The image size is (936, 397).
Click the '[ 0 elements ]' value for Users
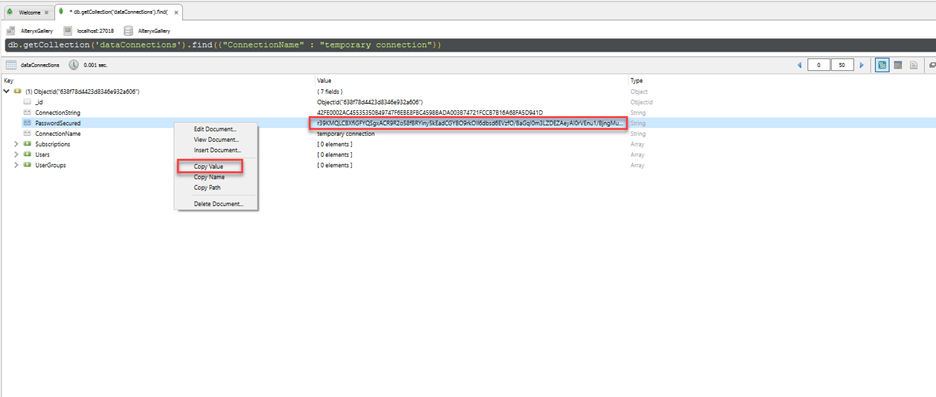pos(334,155)
